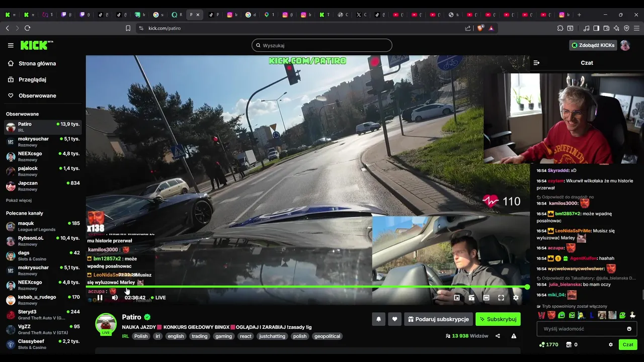
Task: Expand Pokaż więcej followed channels
Action: (19, 200)
